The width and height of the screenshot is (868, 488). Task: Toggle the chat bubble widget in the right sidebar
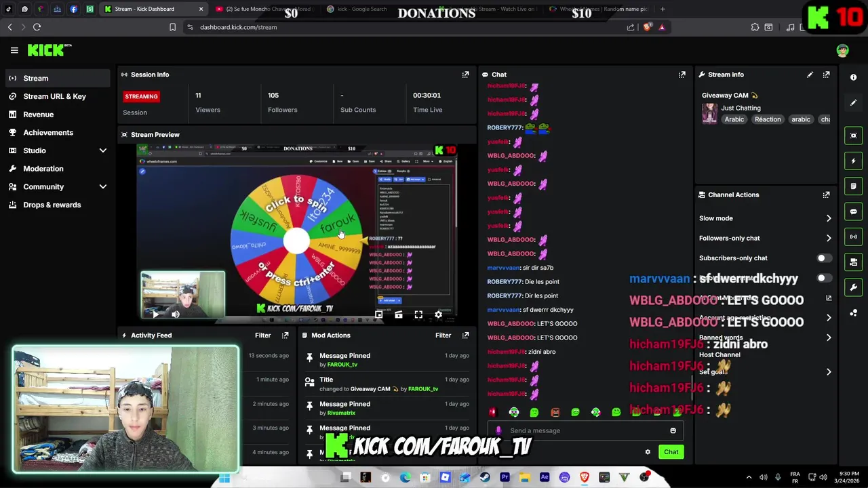pos(853,211)
